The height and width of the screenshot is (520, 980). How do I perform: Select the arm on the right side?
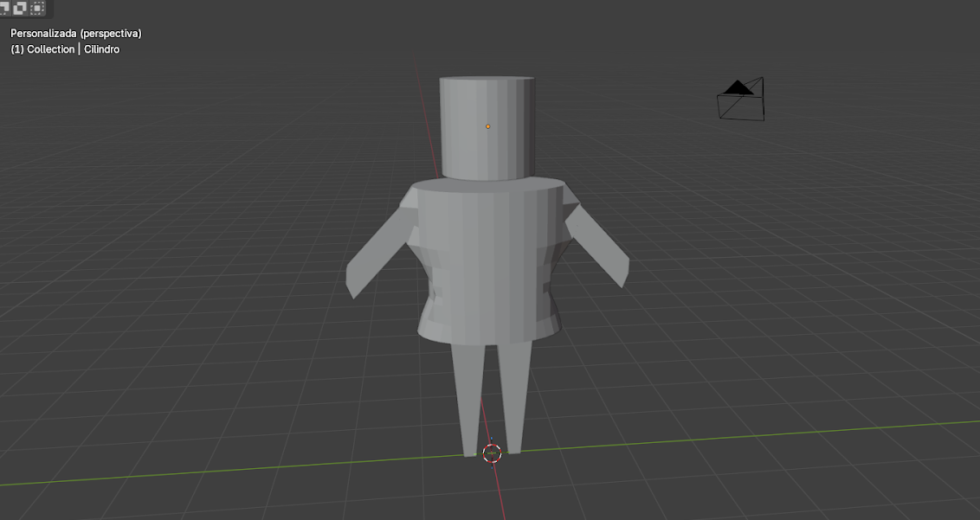point(600,251)
